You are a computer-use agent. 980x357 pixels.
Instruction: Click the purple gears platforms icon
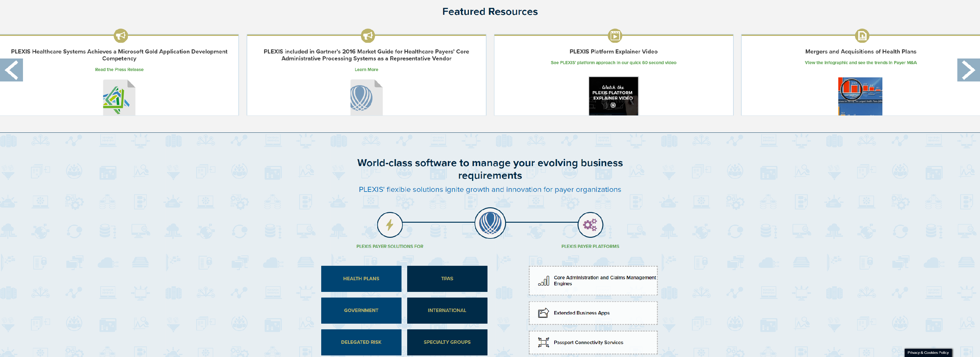point(590,225)
